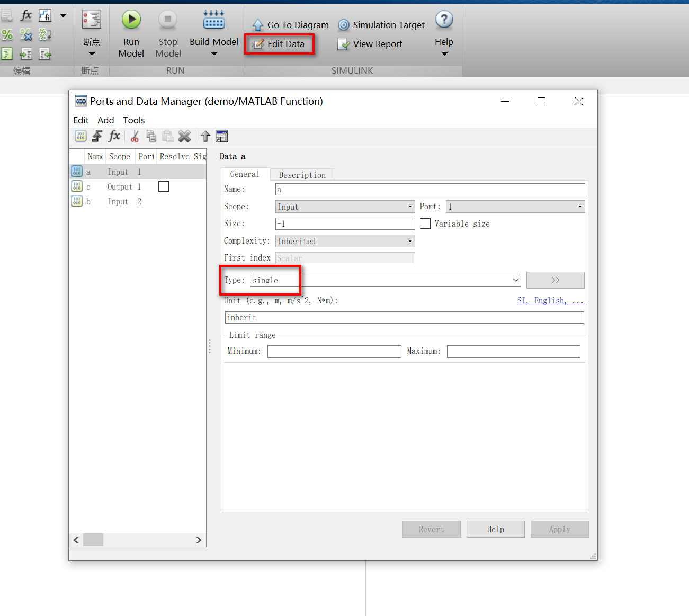This screenshot has height=616, width=689.
Task: Click the increase indent icon
Action: (x=26, y=53)
